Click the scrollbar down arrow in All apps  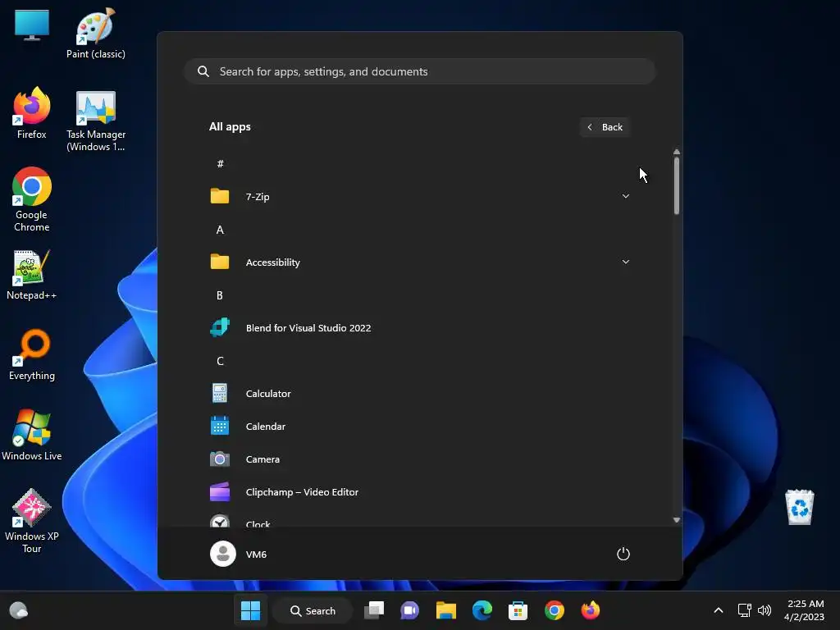coord(677,520)
